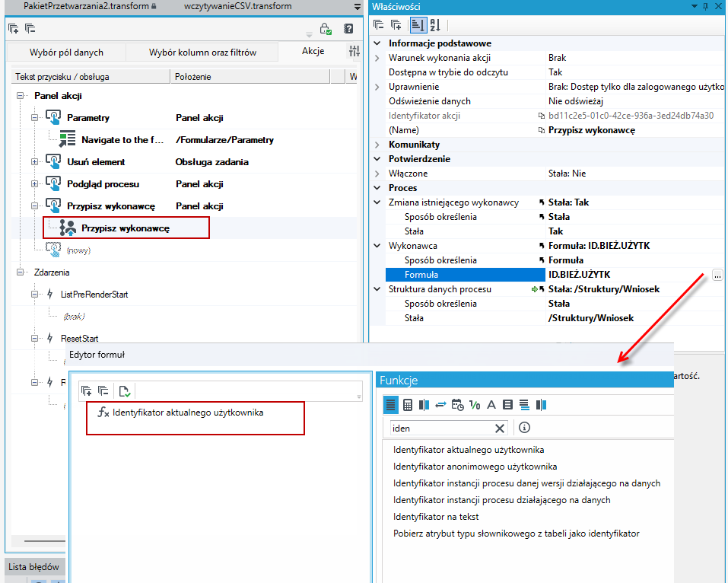The height and width of the screenshot is (583, 728).
Task: Open the help question-mark icon
Action: (x=348, y=29)
